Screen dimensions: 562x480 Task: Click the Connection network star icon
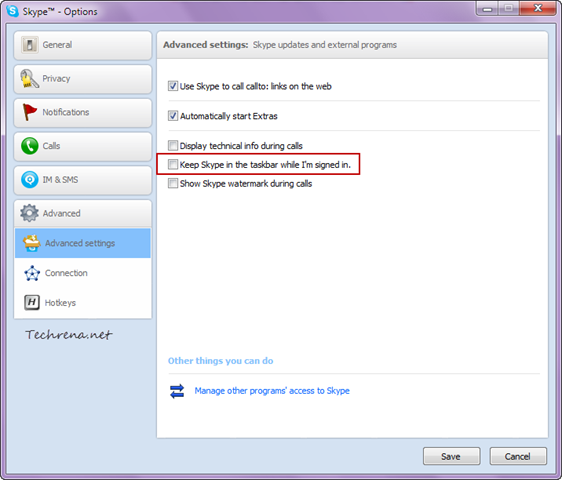32,273
